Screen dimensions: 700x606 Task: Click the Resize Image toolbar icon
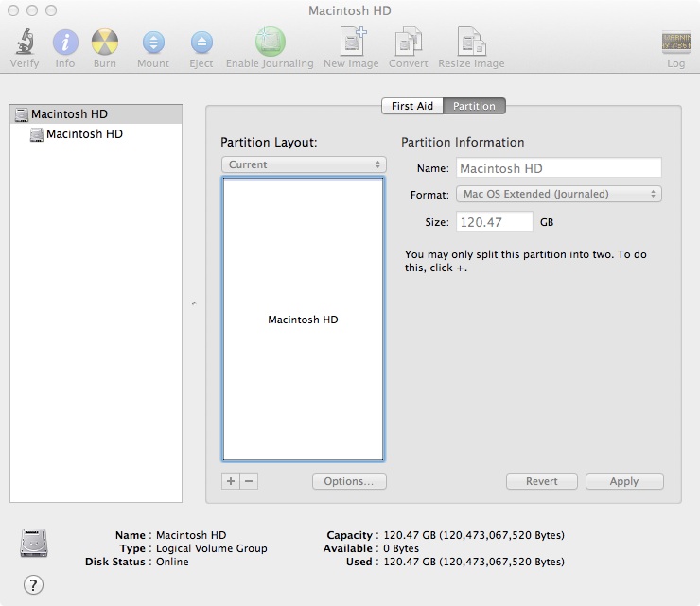click(x=472, y=42)
